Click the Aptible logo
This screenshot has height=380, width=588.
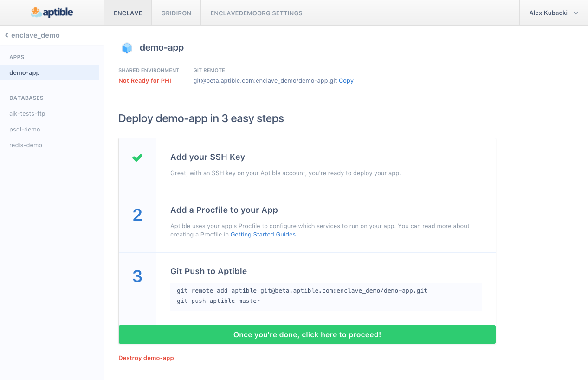coord(52,13)
